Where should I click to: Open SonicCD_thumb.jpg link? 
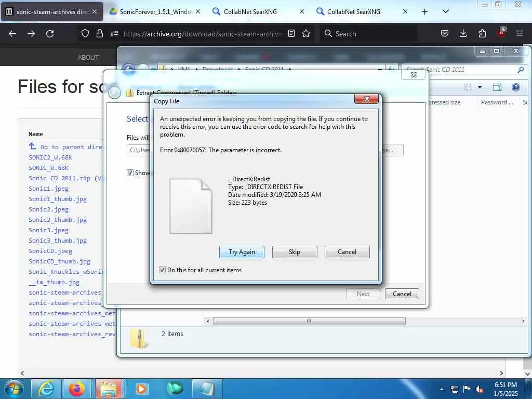[x=59, y=261]
